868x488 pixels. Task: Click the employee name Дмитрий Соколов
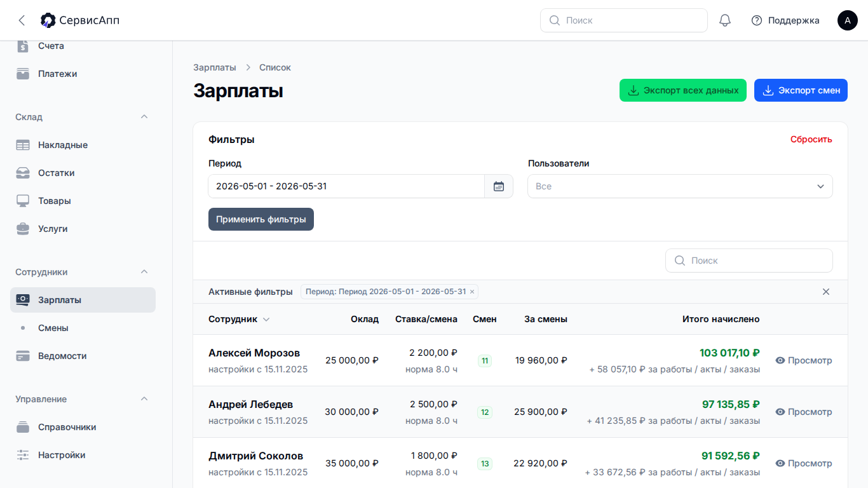(256, 456)
